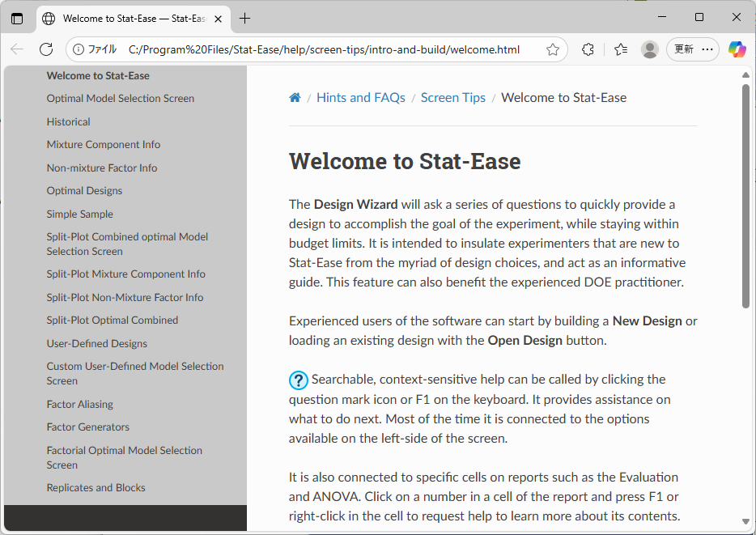Go to Screen Tips breadcrumb link
756x535 pixels.
point(452,98)
